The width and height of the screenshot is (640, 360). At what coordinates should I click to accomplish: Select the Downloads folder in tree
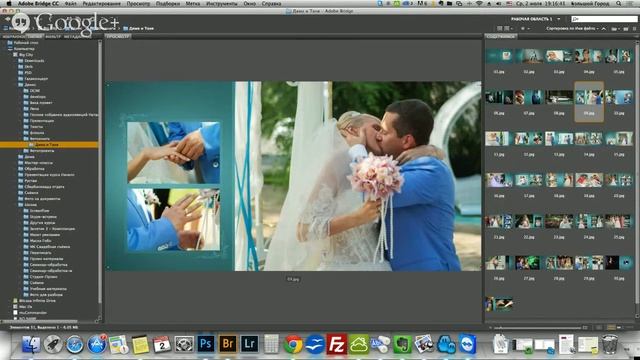34,60
